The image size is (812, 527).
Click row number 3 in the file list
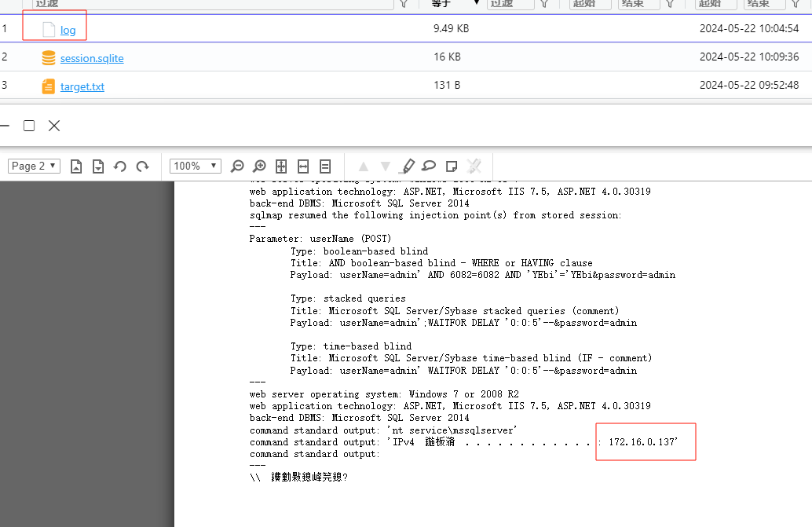(5, 85)
